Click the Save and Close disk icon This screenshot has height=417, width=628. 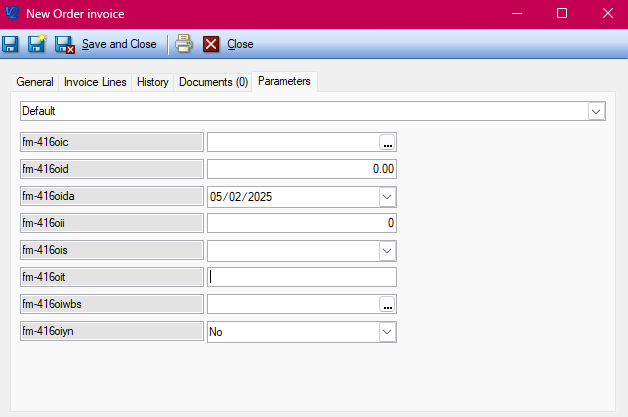[x=65, y=44]
